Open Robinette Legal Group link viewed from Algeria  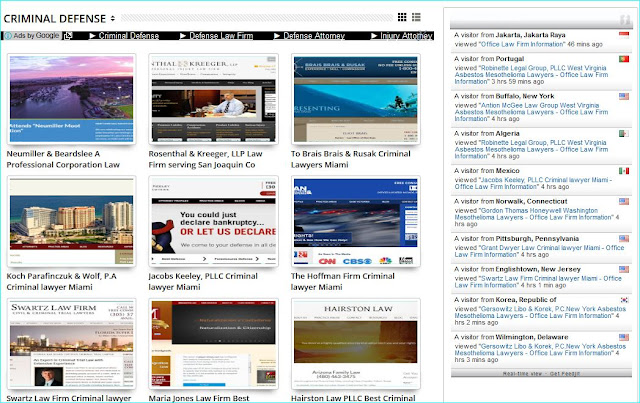531,149
